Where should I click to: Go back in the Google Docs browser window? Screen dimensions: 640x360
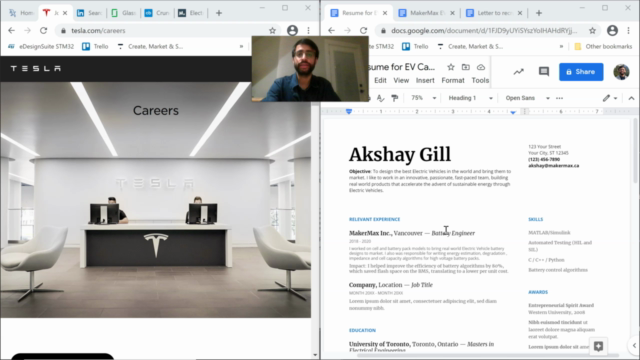(x=331, y=31)
